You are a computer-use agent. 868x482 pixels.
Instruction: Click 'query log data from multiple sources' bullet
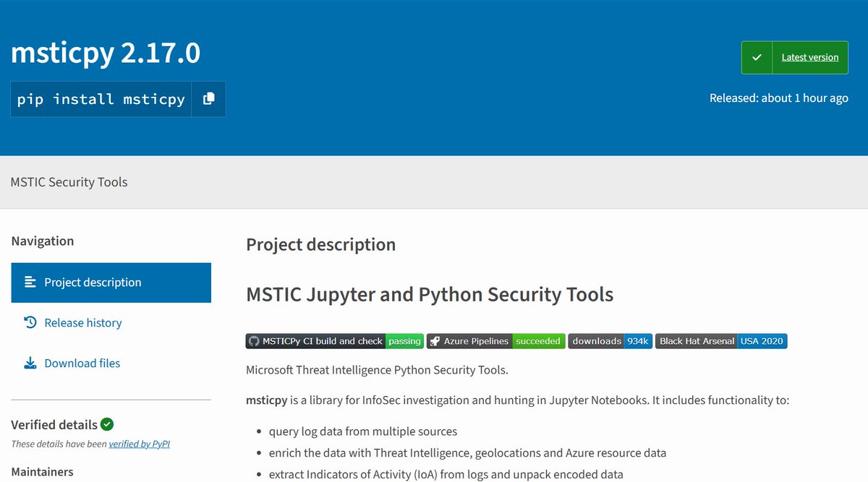coord(363,431)
